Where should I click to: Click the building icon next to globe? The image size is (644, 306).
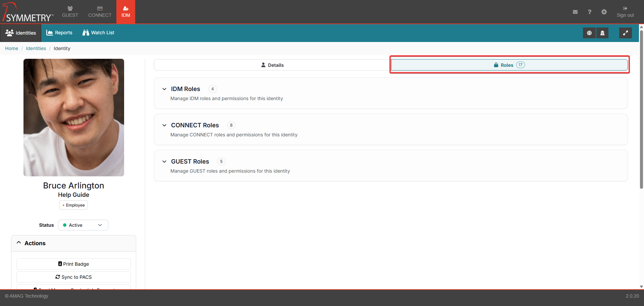click(x=602, y=33)
